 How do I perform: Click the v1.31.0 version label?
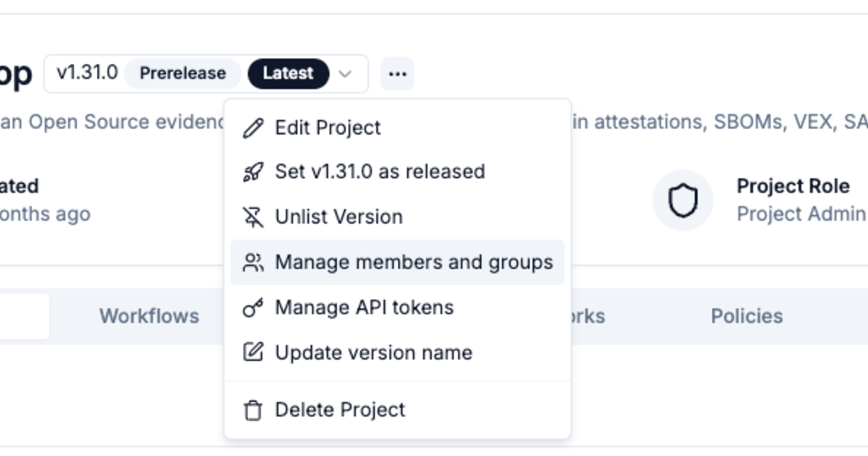(87, 73)
